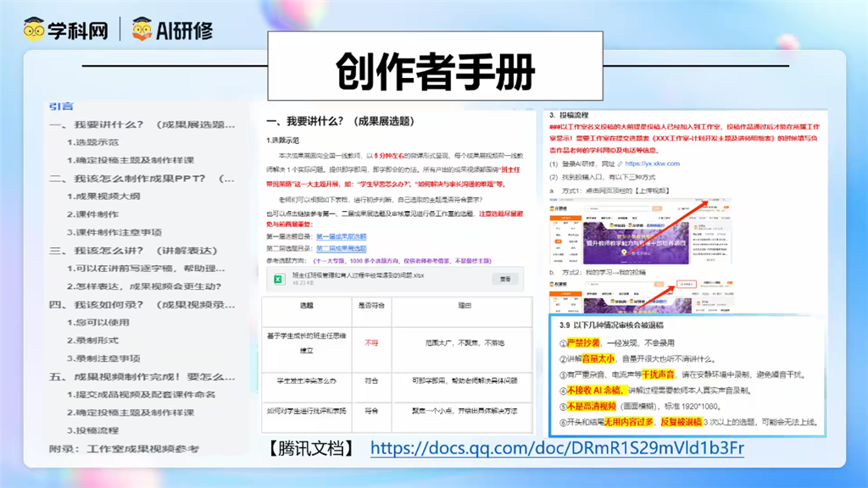868x488 pixels.
Task: Click the green Excel icon of the xlsx attachment
Action: [x=279, y=279]
